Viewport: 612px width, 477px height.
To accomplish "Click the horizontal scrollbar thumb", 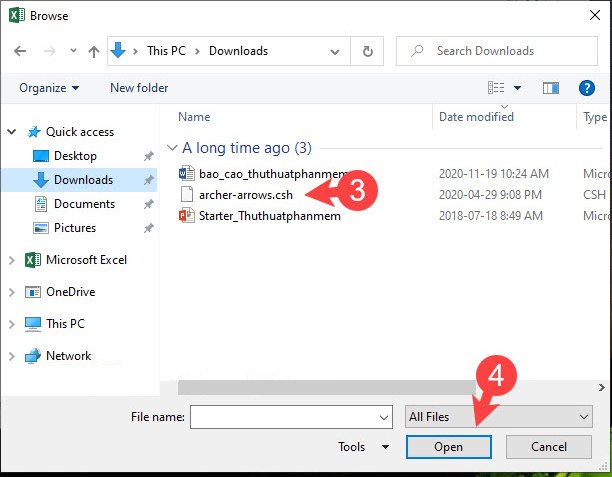I will pos(327,388).
